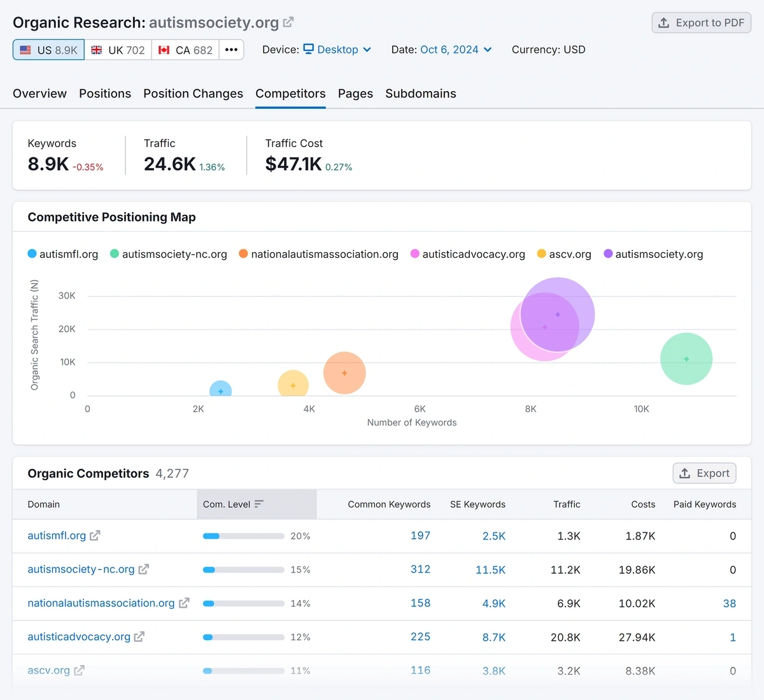Select the Competitors tab
The height and width of the screenshot is (700, 764).
pos(290,94)
